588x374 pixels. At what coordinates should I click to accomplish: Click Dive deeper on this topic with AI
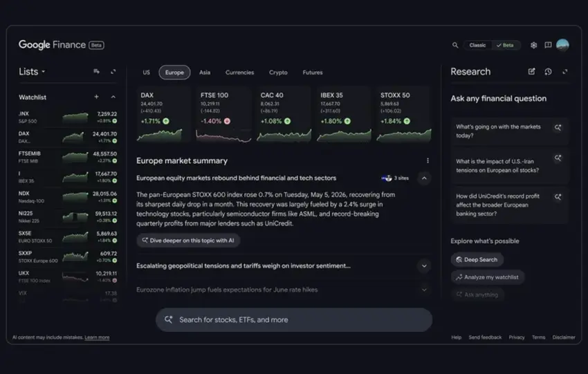pyautogui.click(x=188, y=240)
